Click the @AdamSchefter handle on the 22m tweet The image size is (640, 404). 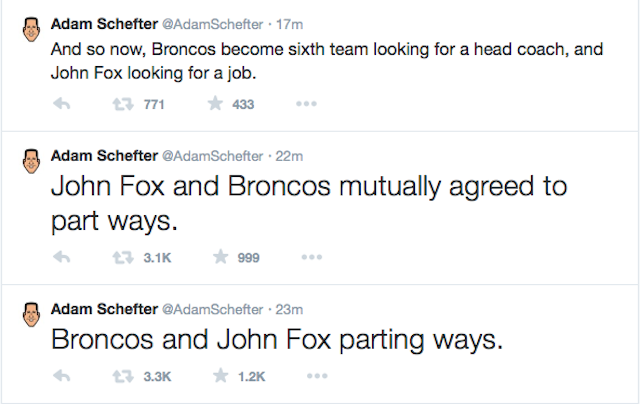[x=213, y=156]
